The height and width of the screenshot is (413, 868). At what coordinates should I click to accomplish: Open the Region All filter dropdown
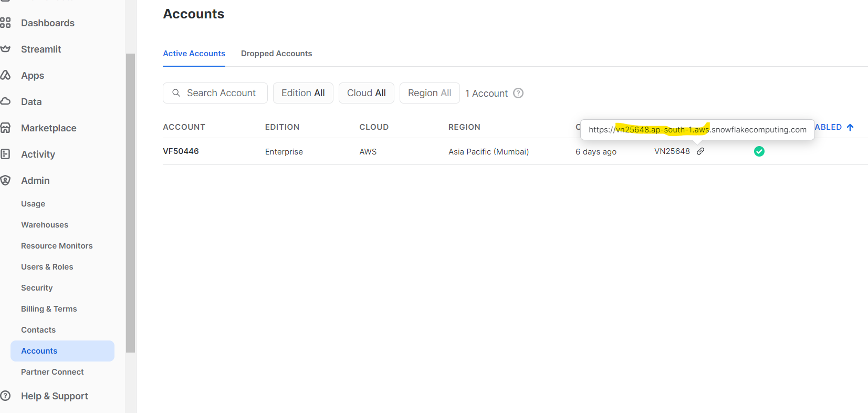(x=429, y=93)
